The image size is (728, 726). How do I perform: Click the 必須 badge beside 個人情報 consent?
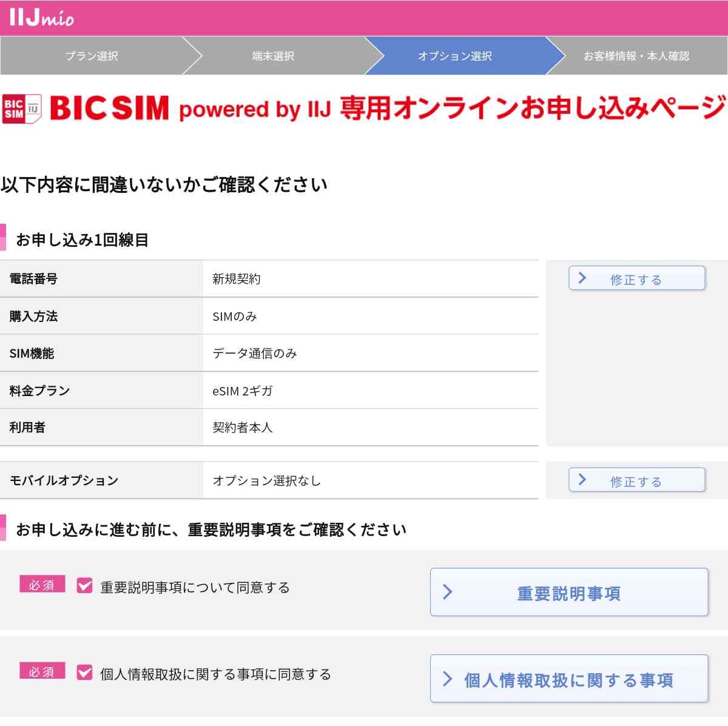[x=42, y=671]
